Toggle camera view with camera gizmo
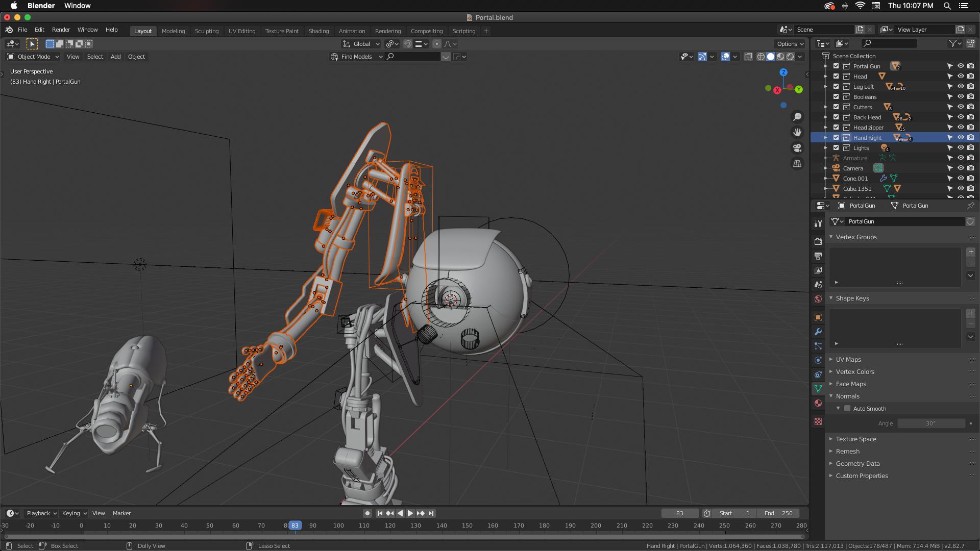980x551 pixels. 797,148
